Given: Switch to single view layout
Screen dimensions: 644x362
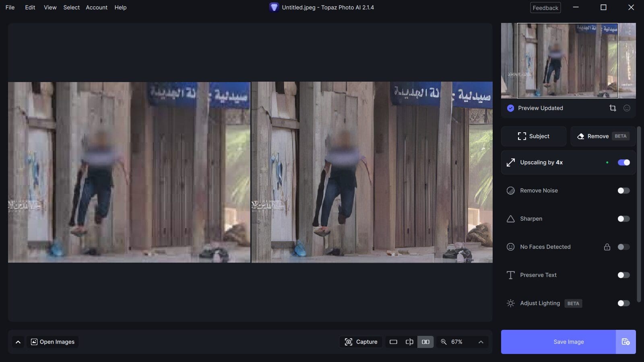Looking at the screenshot, I should [393, 342].
